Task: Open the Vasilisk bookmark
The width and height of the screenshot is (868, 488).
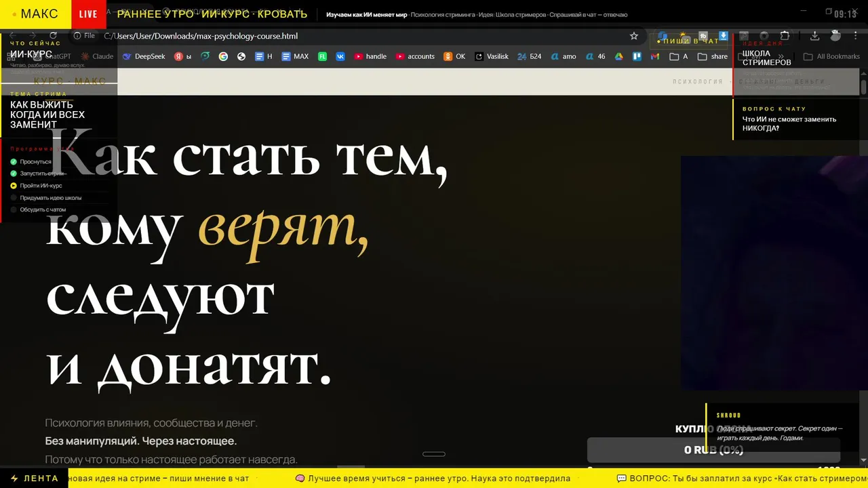Action: [492, 56]
